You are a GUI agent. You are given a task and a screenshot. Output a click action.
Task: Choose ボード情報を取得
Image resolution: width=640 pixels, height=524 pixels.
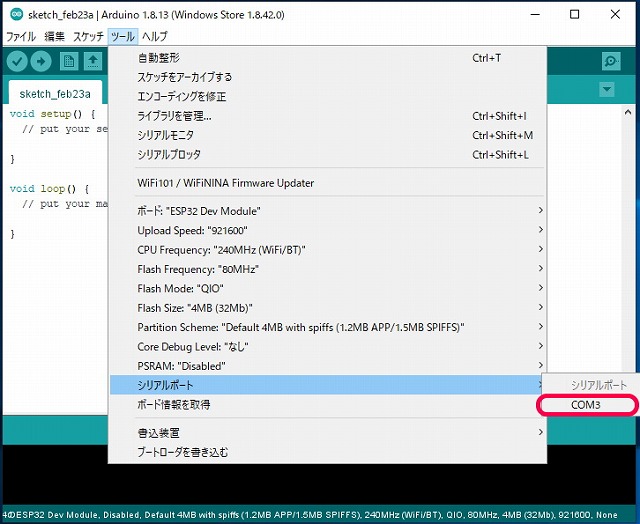click(x=327, y=404)
